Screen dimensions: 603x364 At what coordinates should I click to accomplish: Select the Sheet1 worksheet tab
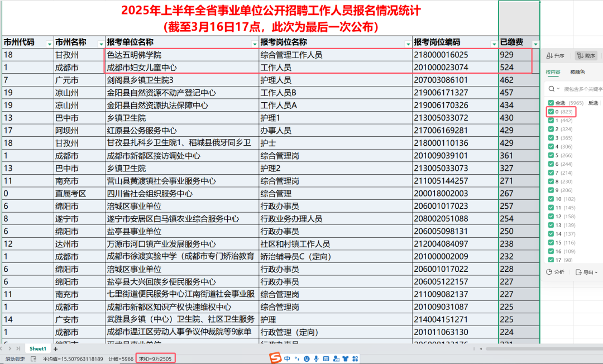[x=38, y=349]
